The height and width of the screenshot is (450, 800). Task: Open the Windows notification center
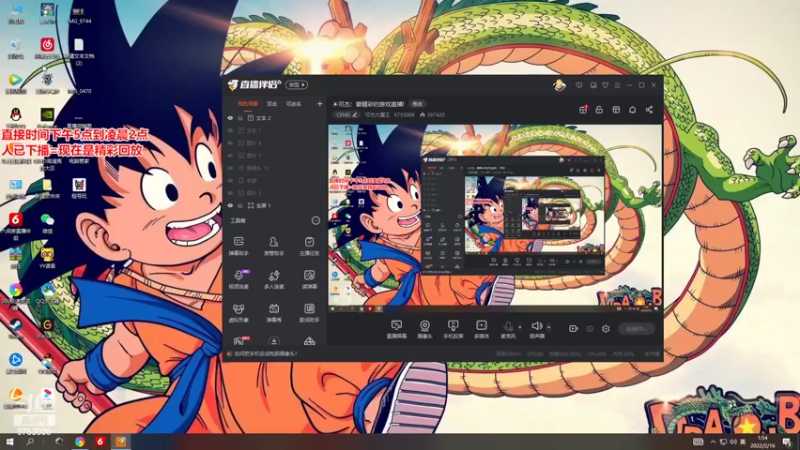coord(788,442)
